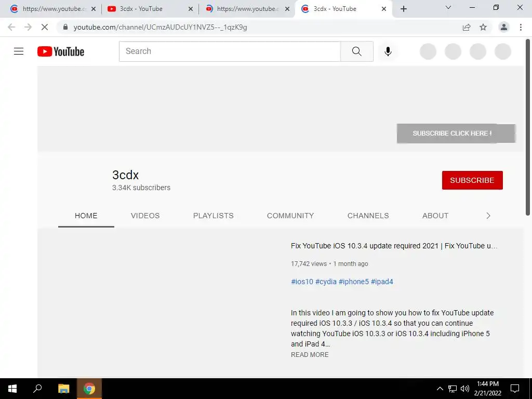
Task: Stop page loading with X button
Action: (45, 27)
